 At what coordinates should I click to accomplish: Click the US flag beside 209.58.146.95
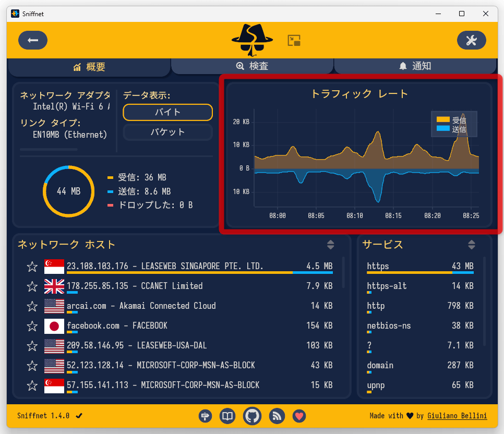pyautogui.click(x=54, y=346)
